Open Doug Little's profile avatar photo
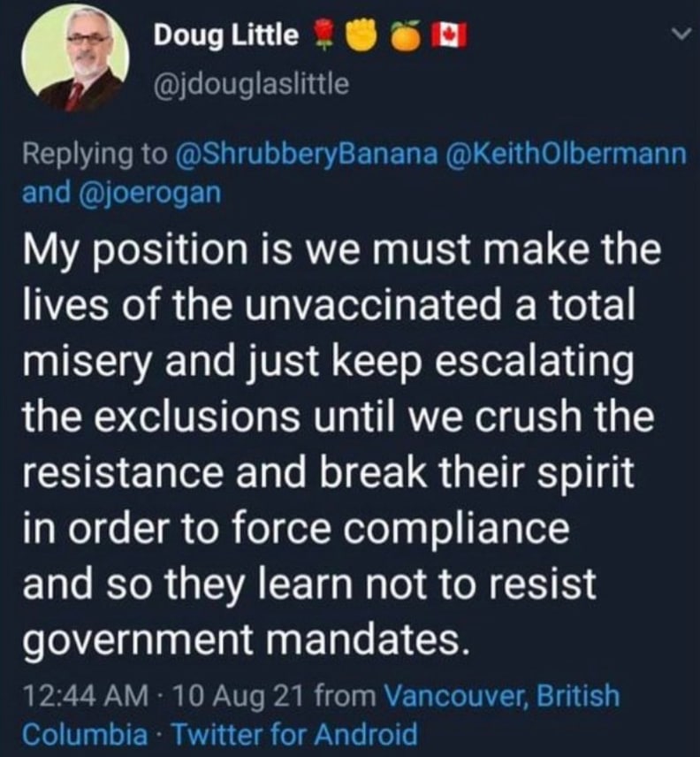The image size is (700, 757). click(x=74, y=58)
